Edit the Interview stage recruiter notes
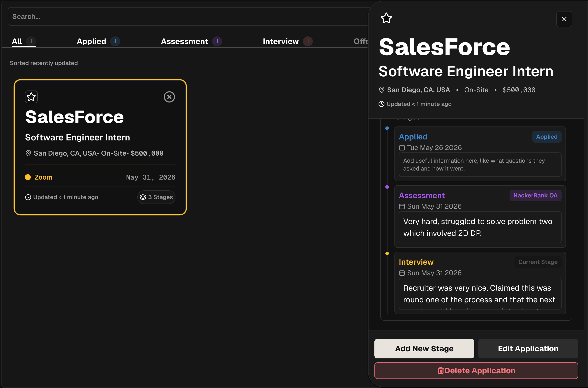Image resolution: width=588 pixels, height=388 pixels. point(480,294)
